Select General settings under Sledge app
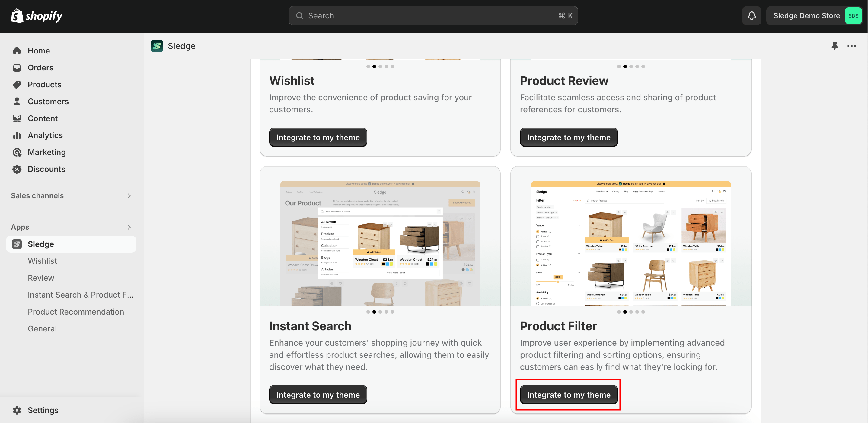This screenshot has height=423, width=868. tap(42, 328)
